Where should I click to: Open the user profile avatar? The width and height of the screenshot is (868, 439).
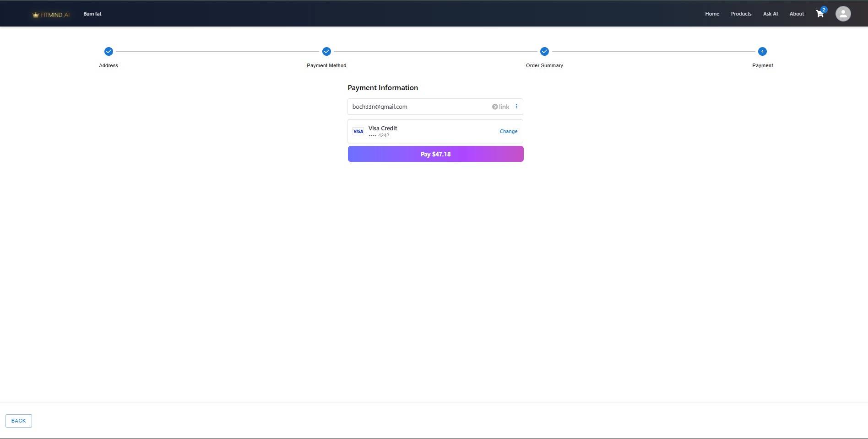tap(843, 14)
